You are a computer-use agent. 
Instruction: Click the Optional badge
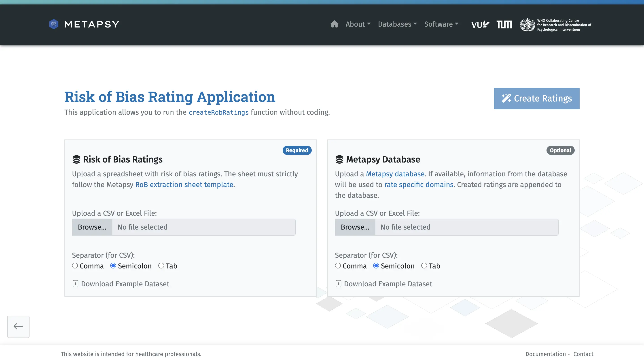pos(560,150)
